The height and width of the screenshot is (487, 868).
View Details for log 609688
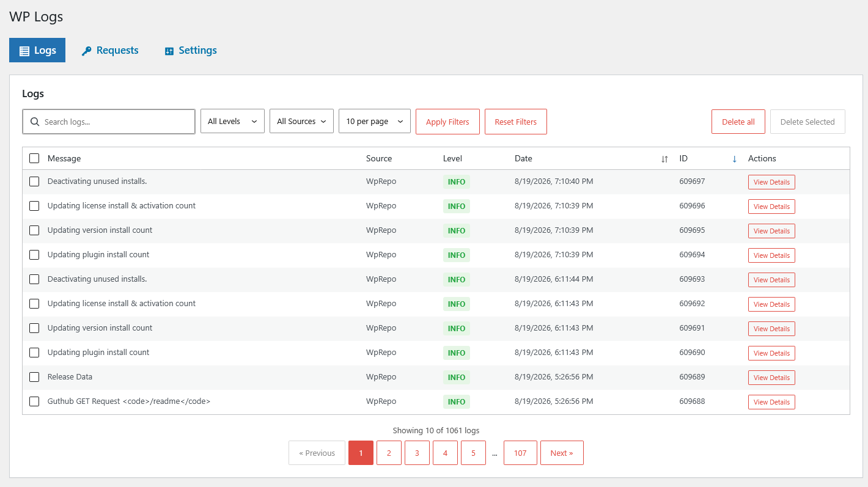click(x=771, y=402)
